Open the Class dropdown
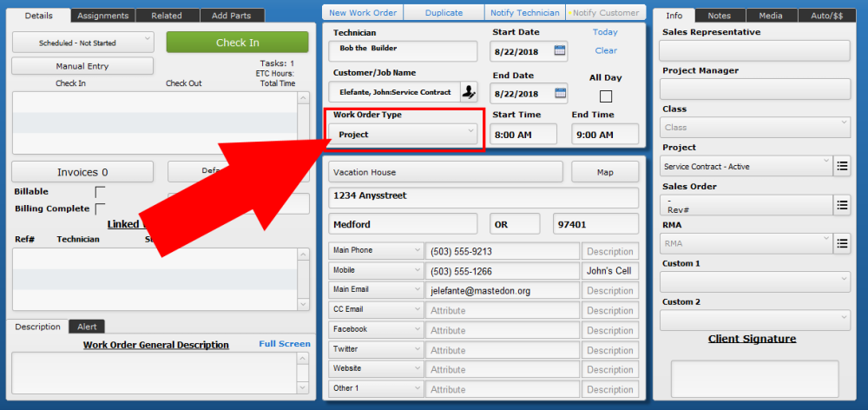The image size is (868, 410). pyautogui.click(x=755, y=127)
